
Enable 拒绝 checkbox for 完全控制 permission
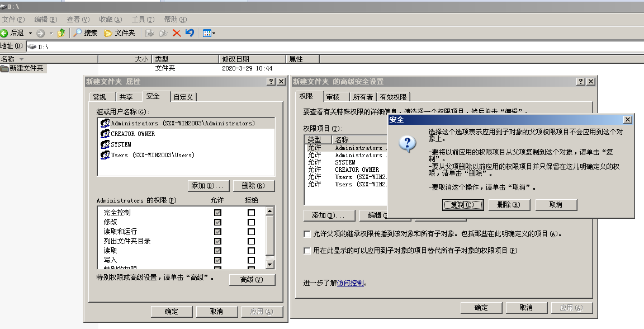click(x=251, y=213)
